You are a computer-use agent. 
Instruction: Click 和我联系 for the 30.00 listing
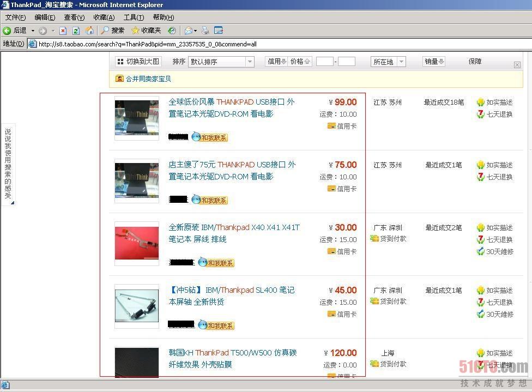point(216,263)
